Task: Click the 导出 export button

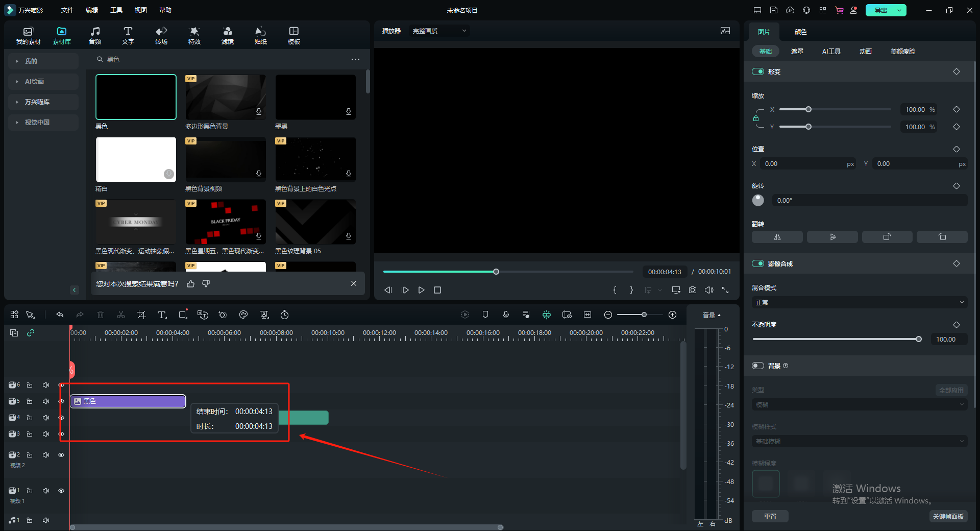Action: 881,10
